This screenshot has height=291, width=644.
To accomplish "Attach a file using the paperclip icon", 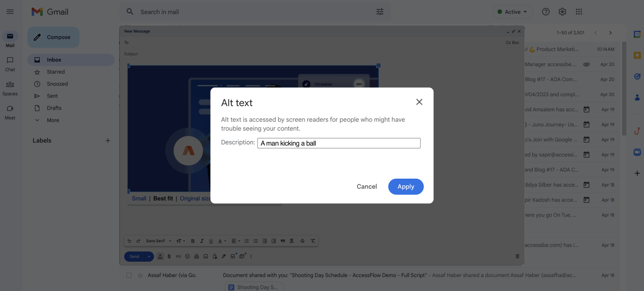I will point(169,256).
